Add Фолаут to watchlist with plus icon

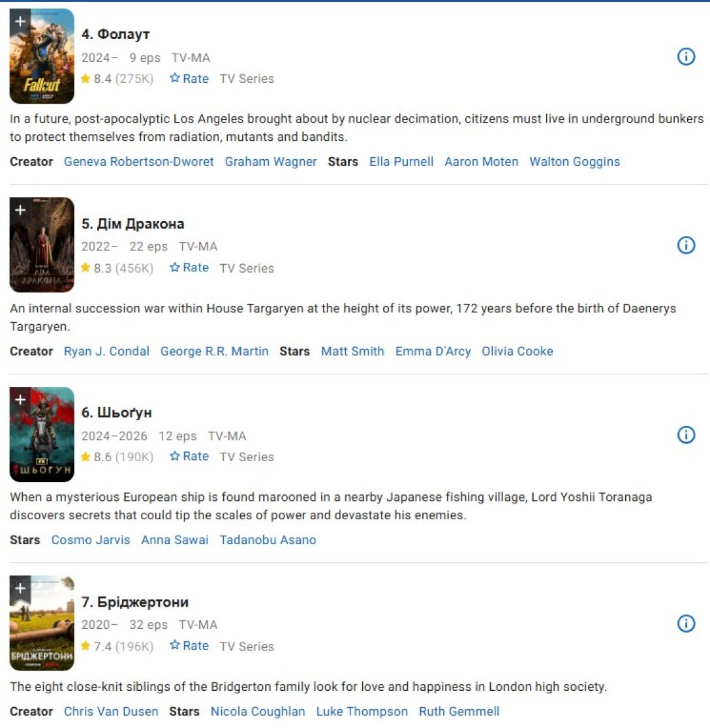click(x=20, y=22)
